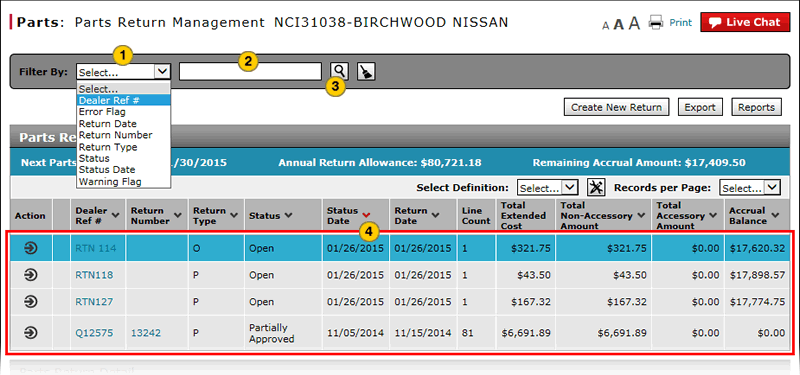Click the clear filter broom icon

click(366, 71)
